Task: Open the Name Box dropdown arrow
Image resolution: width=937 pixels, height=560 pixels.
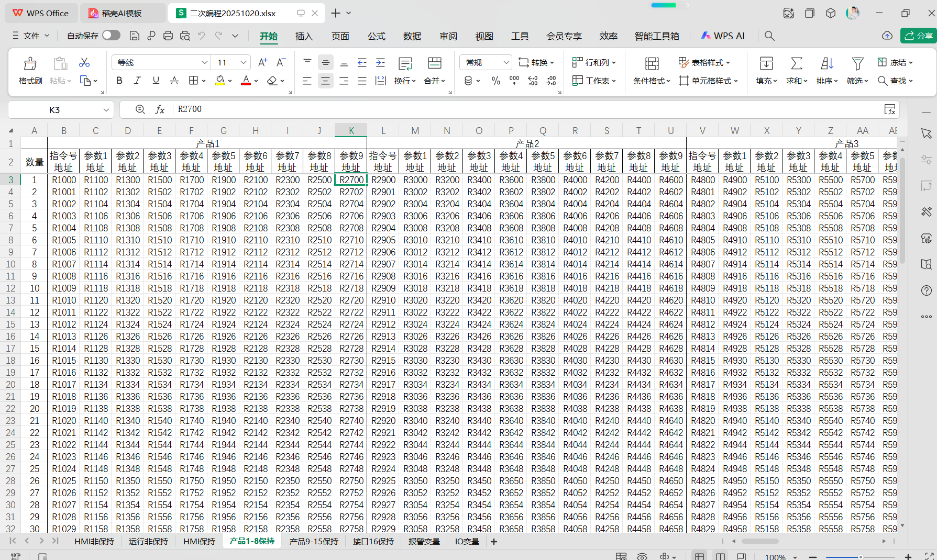Action: [x=106, y=110]
